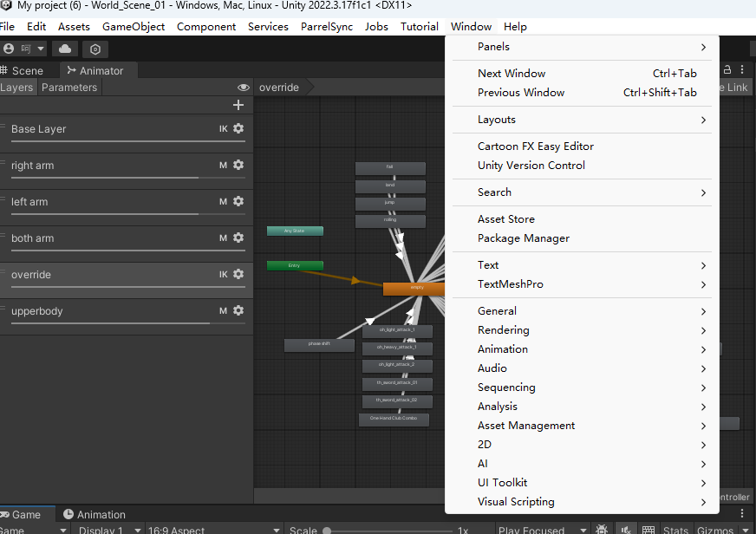Adjust the upperbody layer weight slider
756x534 pixels.
click(x=128, y=323)
